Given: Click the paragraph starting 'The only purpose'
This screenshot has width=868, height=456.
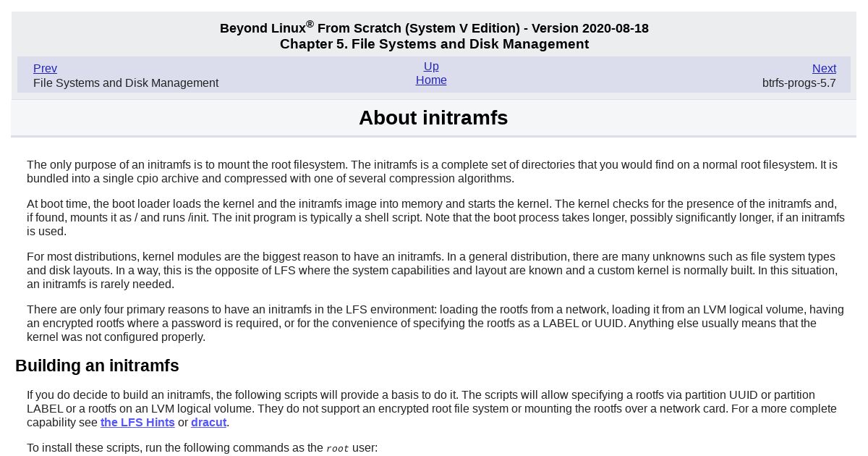Looking at the screenshot, I should pyautogui.click(x=433, y=172).
